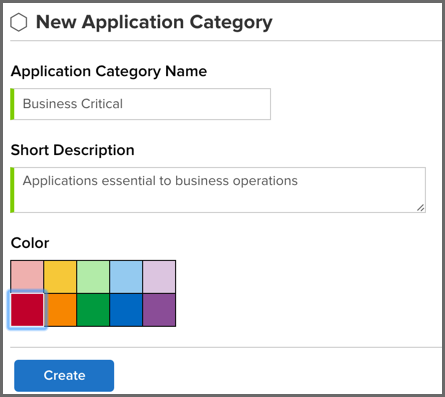The width and height of the screenshot is (445, 397).
Task: Focus the Application Category Name field
Action: [x=141, y=104]
